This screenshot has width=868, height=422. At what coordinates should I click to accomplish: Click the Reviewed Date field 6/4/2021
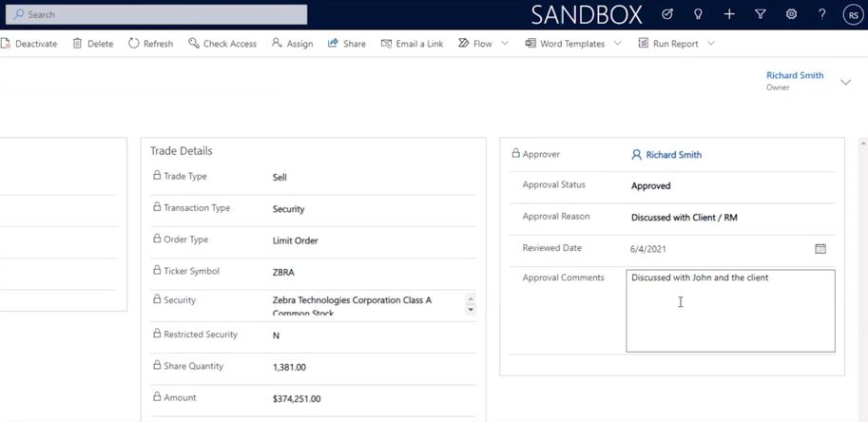click(648, 249)
